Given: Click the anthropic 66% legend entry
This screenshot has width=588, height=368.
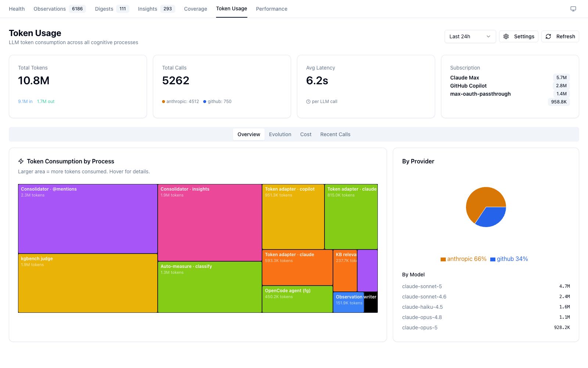Looking at the screenshot, I should click(463, 259).
